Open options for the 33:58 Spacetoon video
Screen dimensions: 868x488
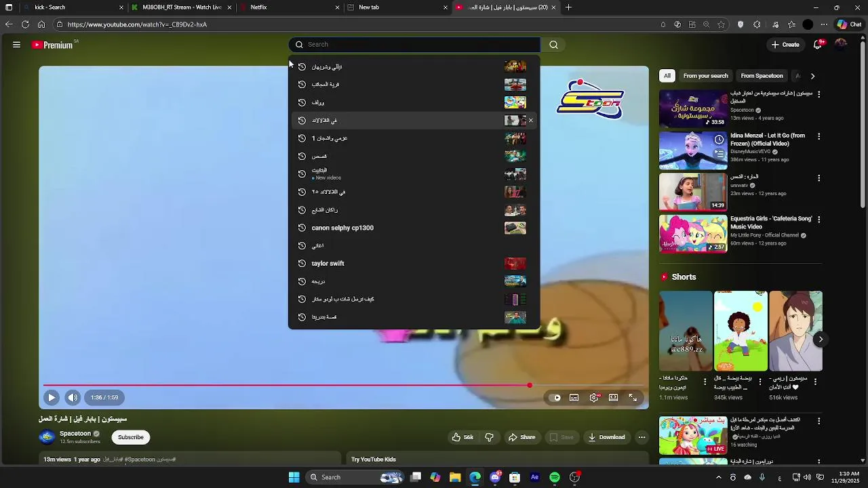818,94
